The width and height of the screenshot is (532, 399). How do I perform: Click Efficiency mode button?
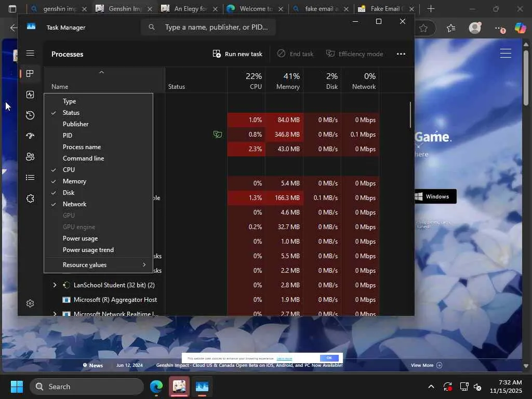point(354,54)
